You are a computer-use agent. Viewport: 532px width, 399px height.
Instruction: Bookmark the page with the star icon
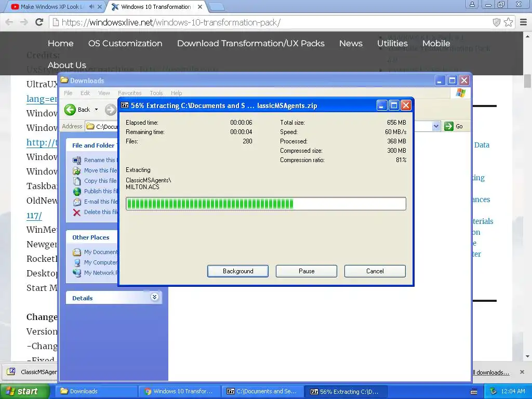pos(508,22)
